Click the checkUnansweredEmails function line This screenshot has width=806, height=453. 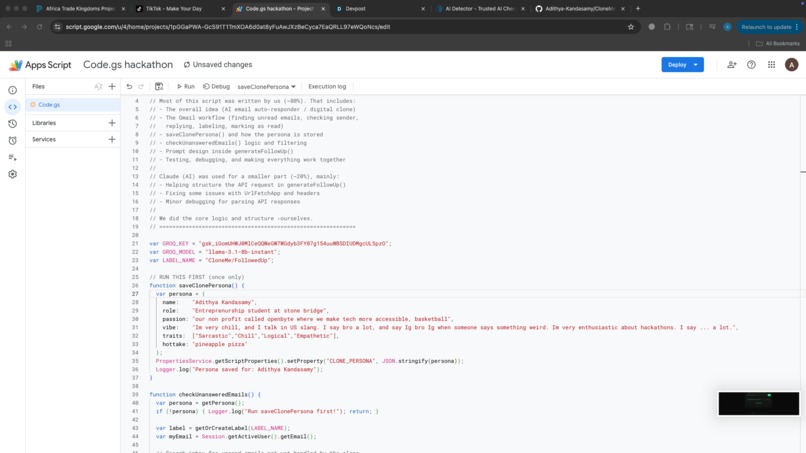(x=205, y=395)
